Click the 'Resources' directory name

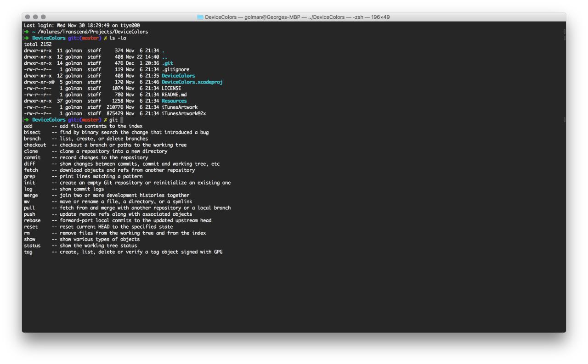coord(174,101)
